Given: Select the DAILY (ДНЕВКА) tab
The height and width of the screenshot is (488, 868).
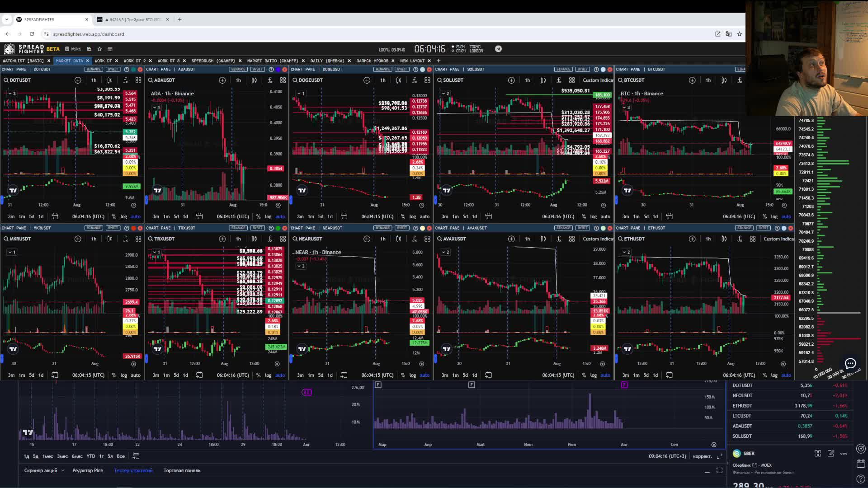Looking at the screenshot, I should 328,61.
